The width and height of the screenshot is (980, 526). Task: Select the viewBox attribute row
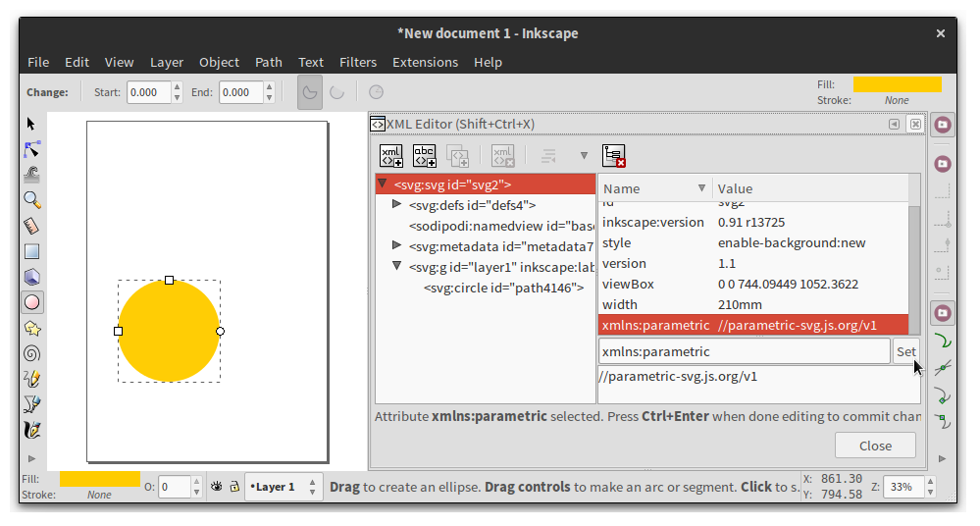753,284
